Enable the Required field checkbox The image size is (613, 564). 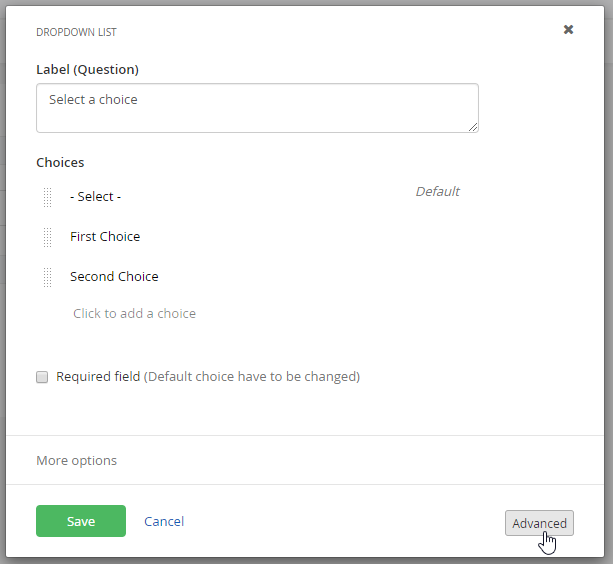point(42,377)
